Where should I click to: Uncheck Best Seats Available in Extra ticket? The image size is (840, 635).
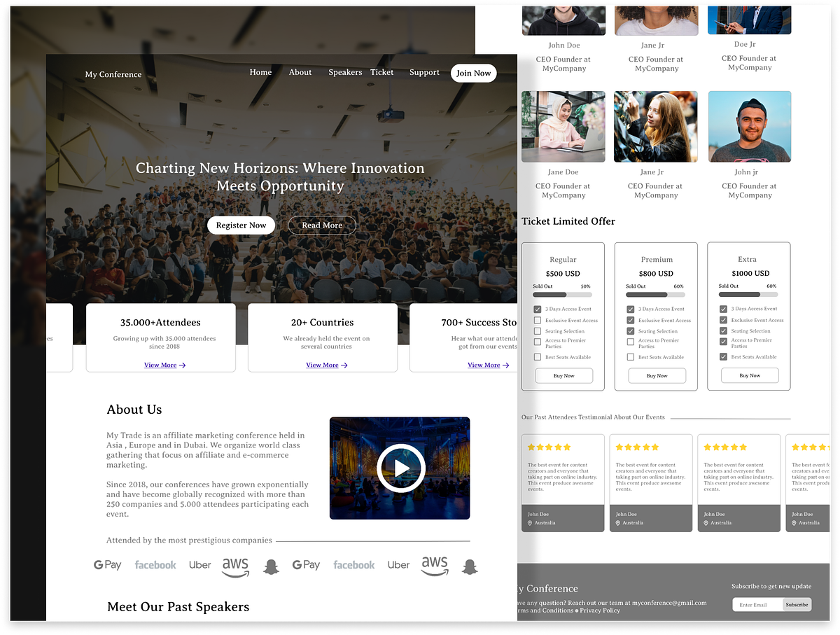coord(723,357)
